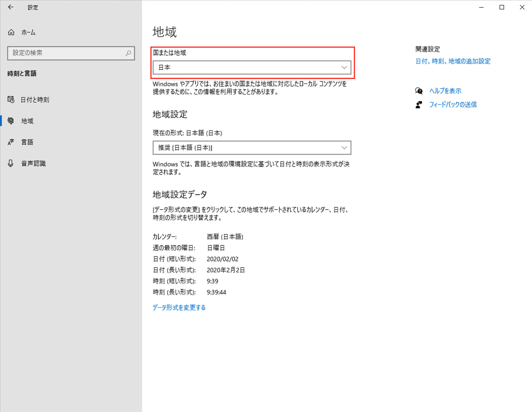Click the magnifier icon in the search box

[x=128, y=53]
